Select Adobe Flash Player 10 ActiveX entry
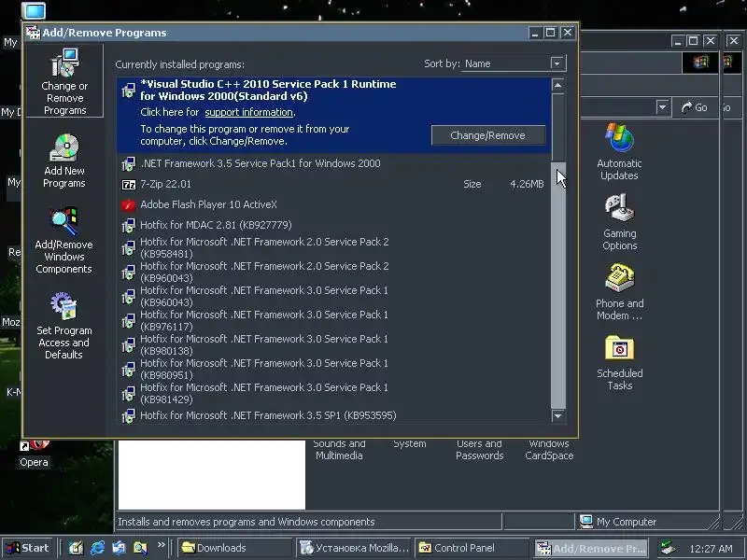747x560 pixels. point(333,204)
